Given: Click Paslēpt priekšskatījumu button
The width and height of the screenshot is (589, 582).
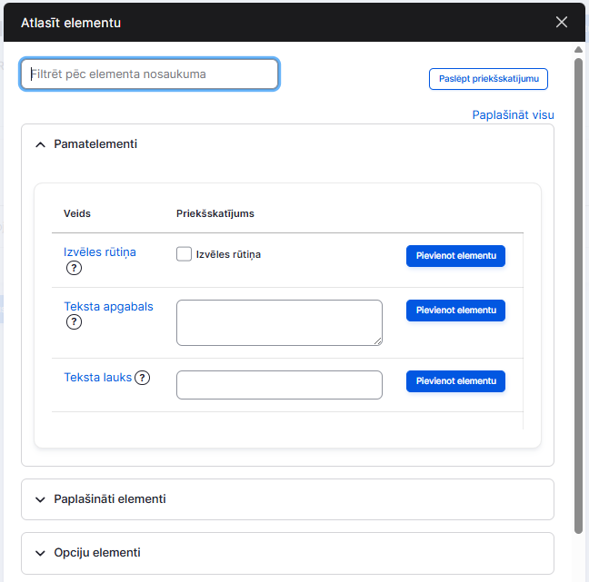Looking at the screenshot, I should [488, 79].
